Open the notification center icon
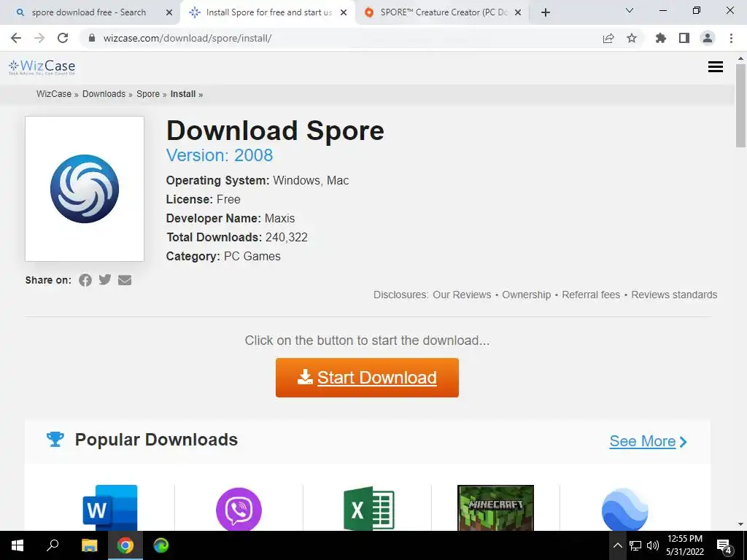 (x=724, y=546)
